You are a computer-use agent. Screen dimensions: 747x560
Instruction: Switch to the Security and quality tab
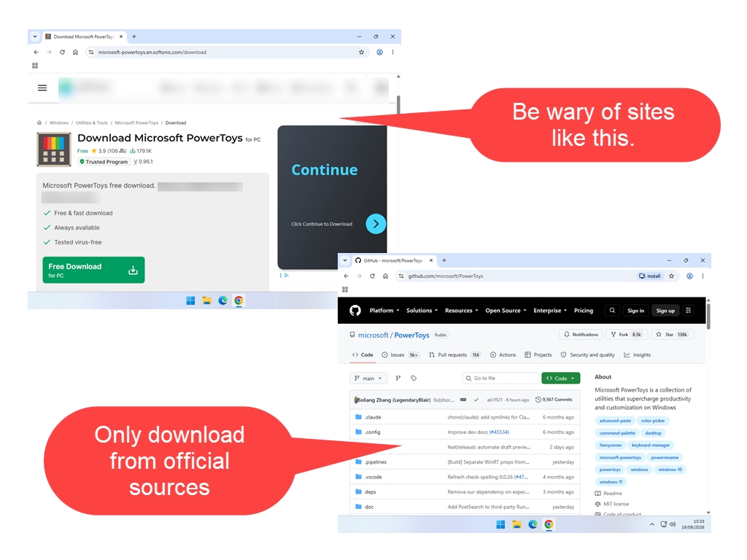(587, 355)
